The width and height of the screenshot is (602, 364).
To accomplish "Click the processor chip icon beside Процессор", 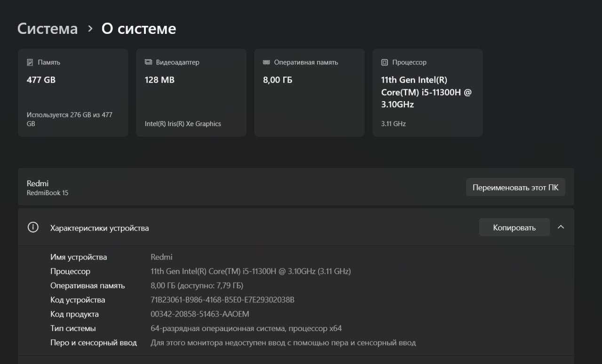I will coord(384,62).
